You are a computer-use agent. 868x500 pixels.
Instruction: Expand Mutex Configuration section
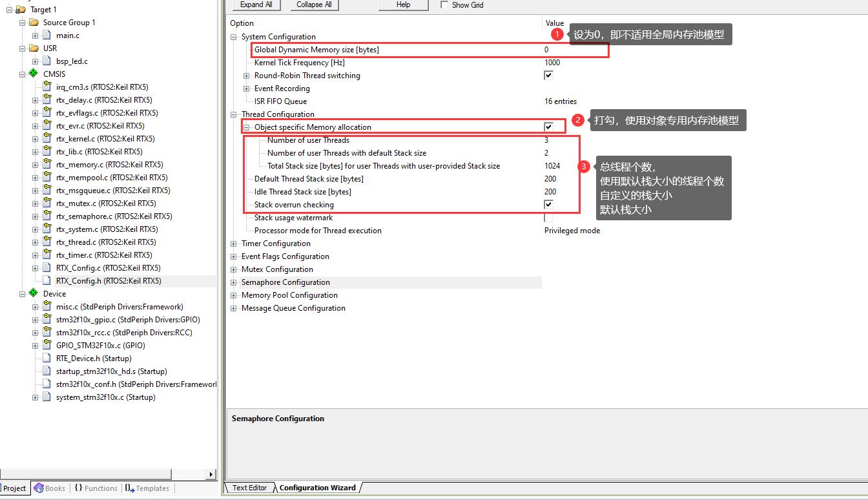(234, 269)
